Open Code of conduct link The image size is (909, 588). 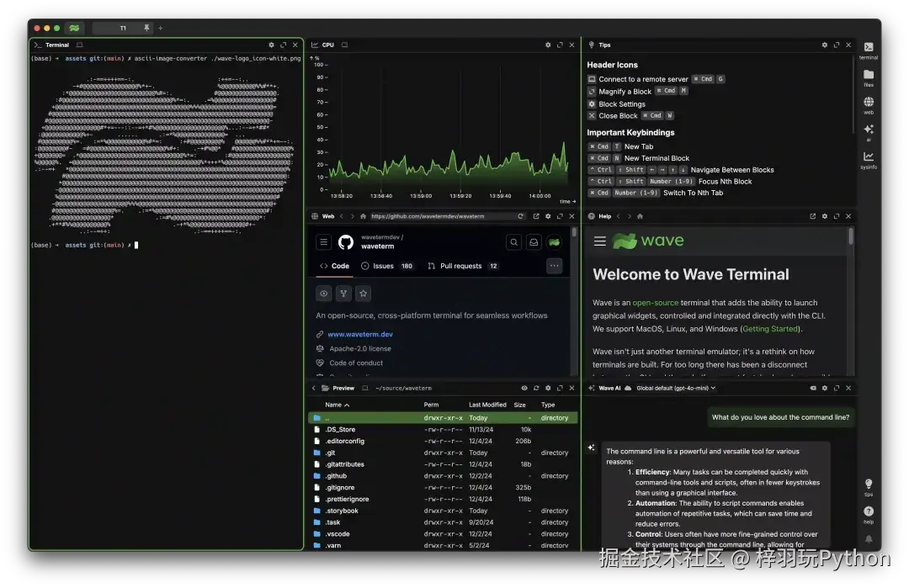pos(356,363)
